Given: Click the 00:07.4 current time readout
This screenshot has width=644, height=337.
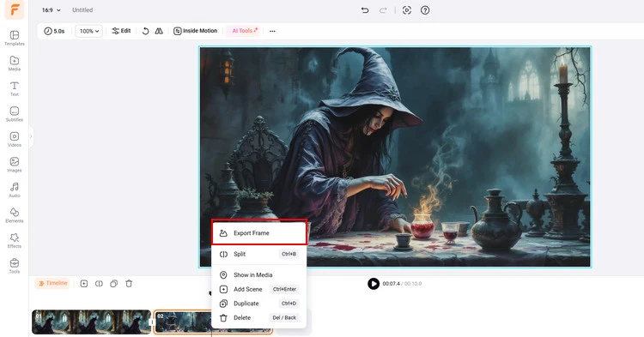Looking at the screenshot, I should (x=391, y=284).
